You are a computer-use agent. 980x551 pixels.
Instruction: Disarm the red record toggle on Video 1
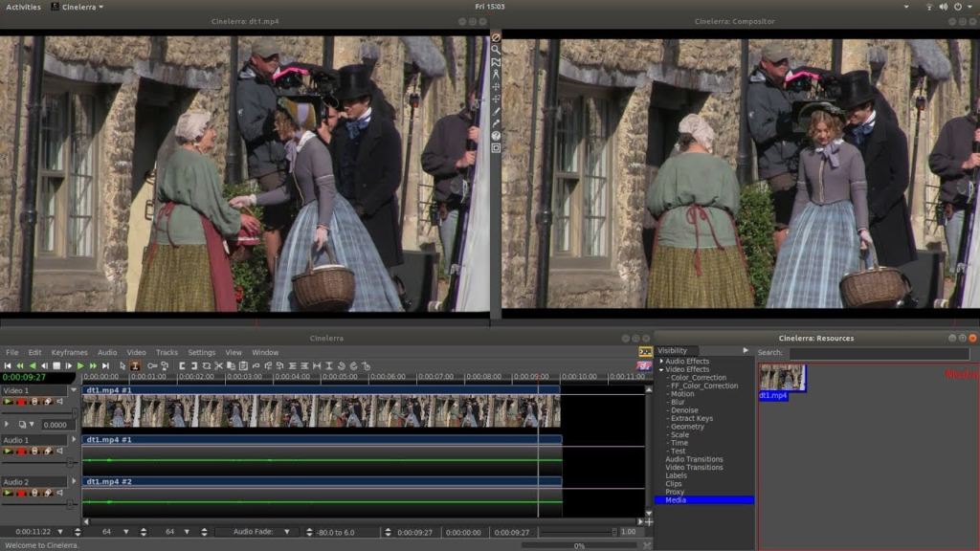(x=21, y=402)
